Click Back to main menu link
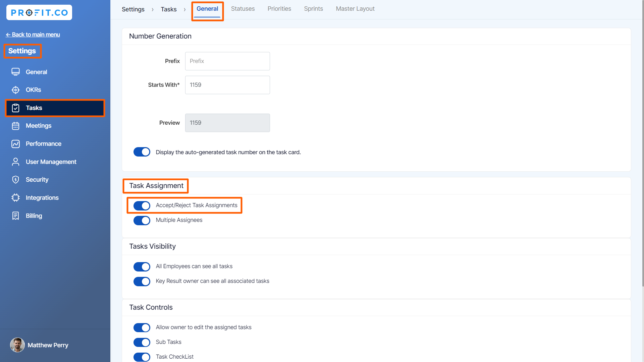This screenshot has height=362, width=644. 33,35
